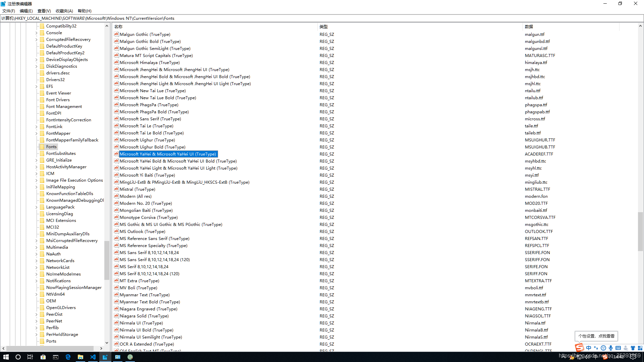The width and height of the screenshot is (644, 362).
Task: Toggle Sogou Chinese/English 中 mode icon
Action: [589, 348]
